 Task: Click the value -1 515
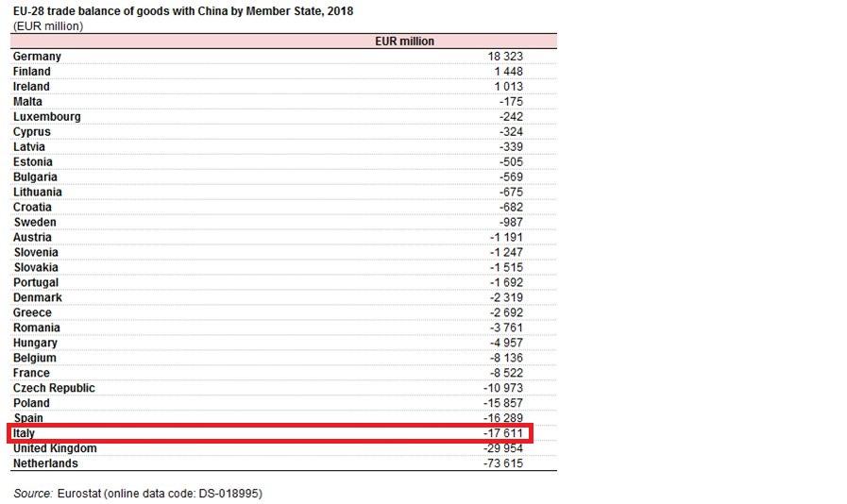pyautogui.click(x=507, y=268)
